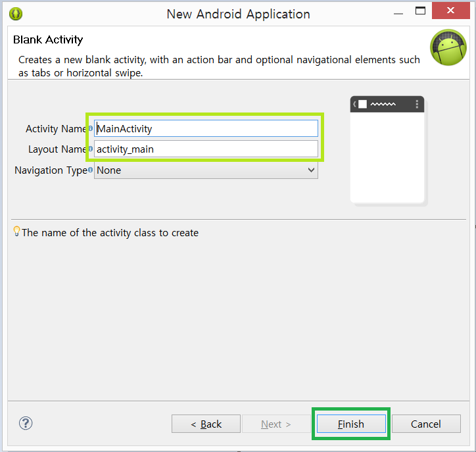The height and width of the screenshot is (452, 476).
Task: Click the Navigation Type label
Action: click(51, 170)
